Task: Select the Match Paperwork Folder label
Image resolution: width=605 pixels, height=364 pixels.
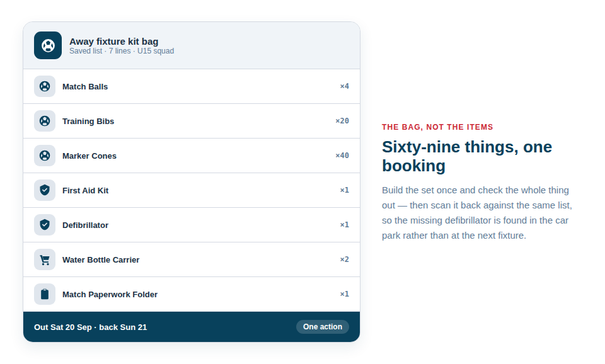Action: pos(110,295)
